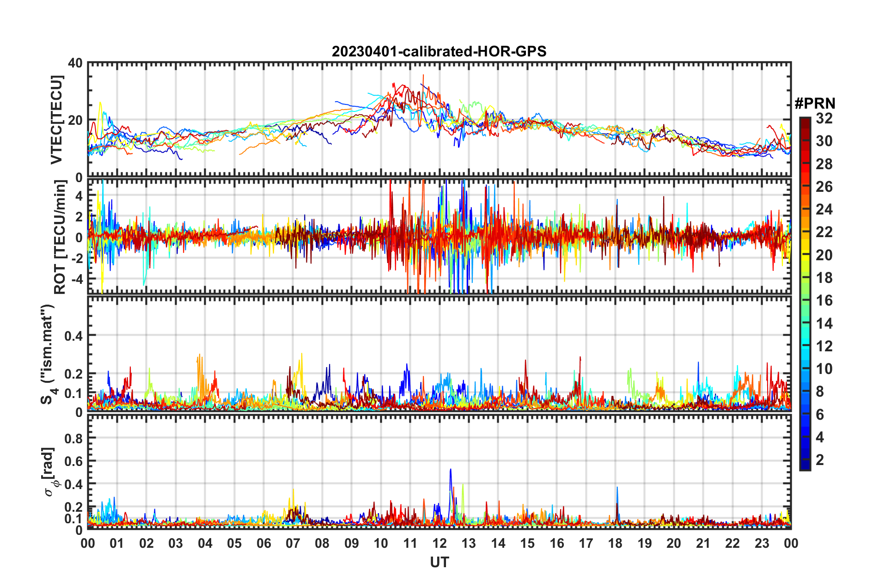Click inside the VTEC time-series panel
The width and height of the screenshot is (879, 588).
[x=439, y=120]
